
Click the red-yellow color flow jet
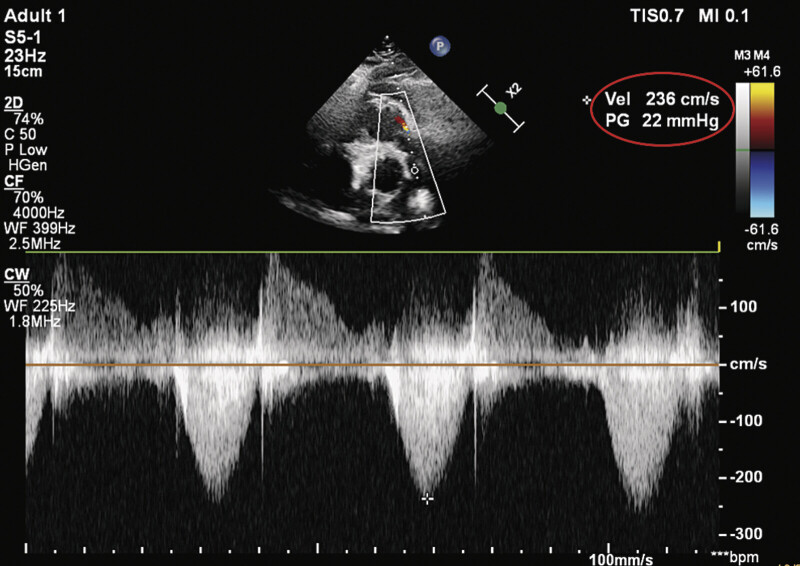pos(403,124)
